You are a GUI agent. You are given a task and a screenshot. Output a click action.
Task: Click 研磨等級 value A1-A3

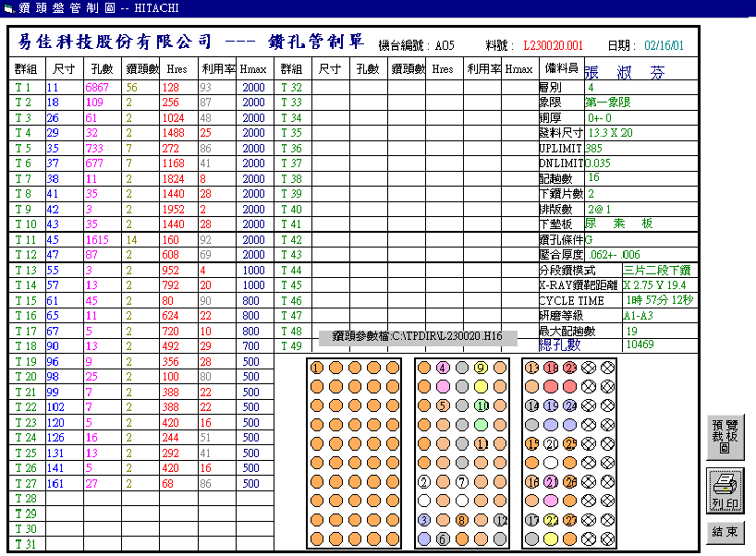[639, 316]
